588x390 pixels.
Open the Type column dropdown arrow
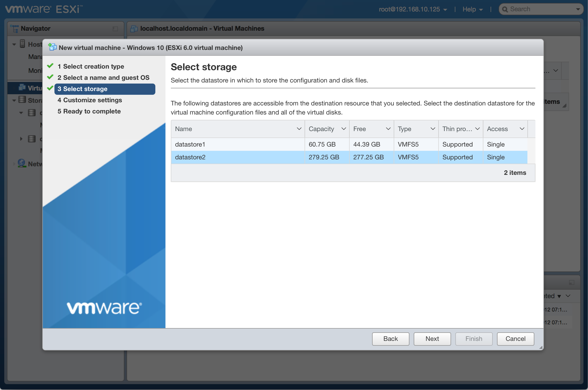[433, 129]
